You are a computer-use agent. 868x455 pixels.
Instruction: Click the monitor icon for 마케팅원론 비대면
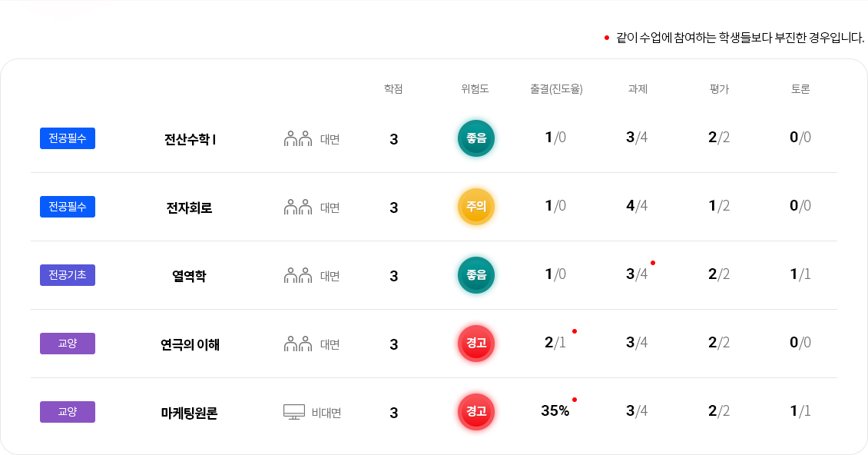click(x=294, y=412)
